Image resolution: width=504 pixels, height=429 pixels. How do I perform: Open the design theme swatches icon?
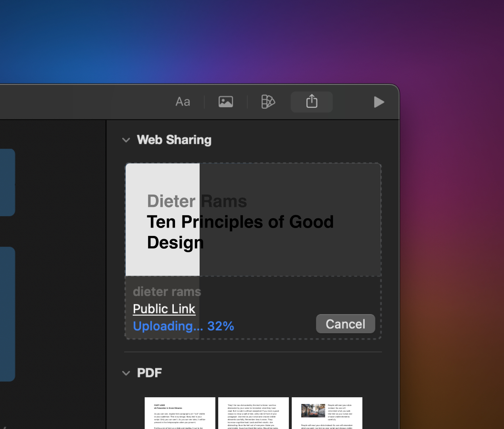tap(268, 102)
